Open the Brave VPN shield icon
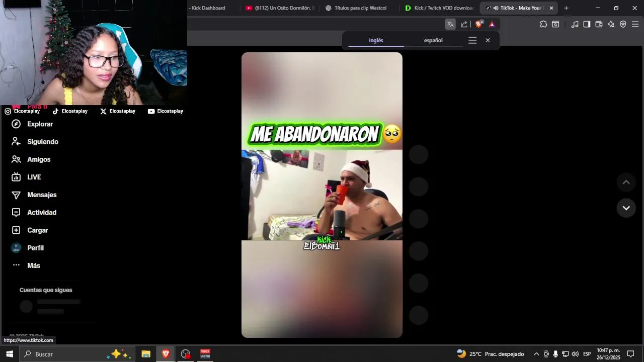 tap(623, 24)
